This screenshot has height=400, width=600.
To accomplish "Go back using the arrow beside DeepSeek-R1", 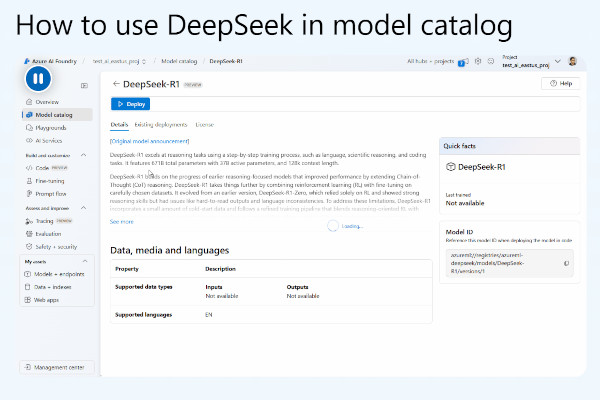I will click(116, 84).
